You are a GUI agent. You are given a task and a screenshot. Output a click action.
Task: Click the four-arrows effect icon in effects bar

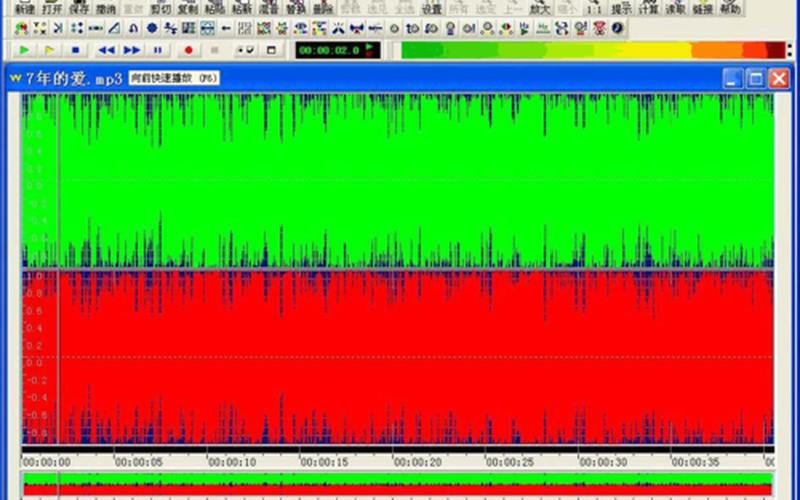click(40, 28)
